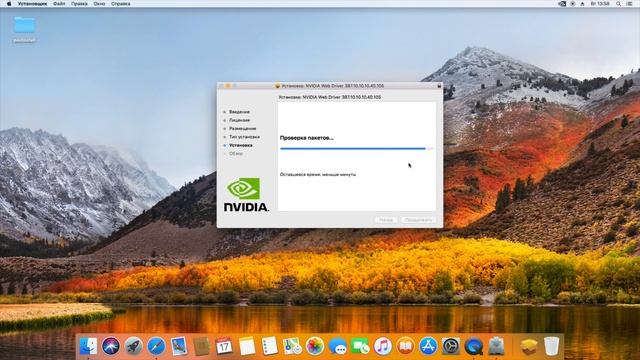Select the Размещение step in sidebar
The width and height of the screenshot is (640, 360).
pos(242,129)
